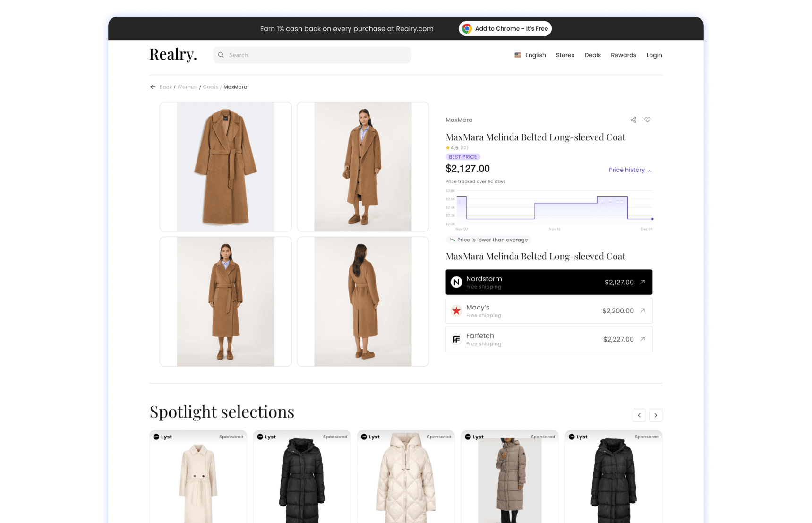812x523 pixels.
Task: Click MaxMara breadcrumb text
Action: [235, 87]
